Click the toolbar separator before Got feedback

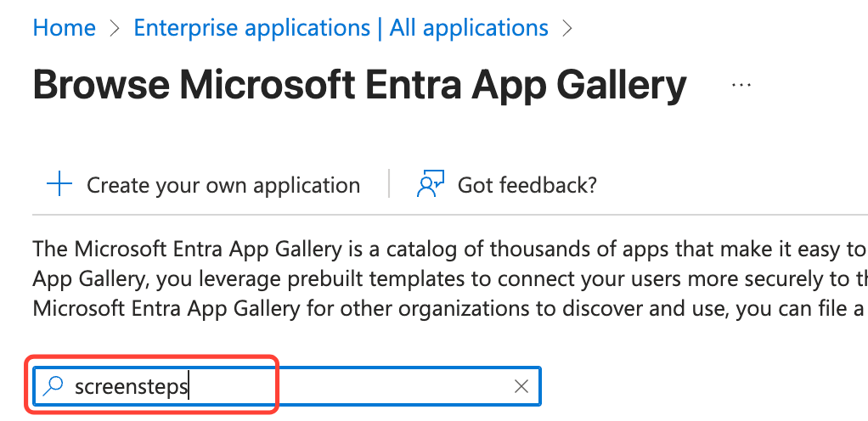(388, 184)
